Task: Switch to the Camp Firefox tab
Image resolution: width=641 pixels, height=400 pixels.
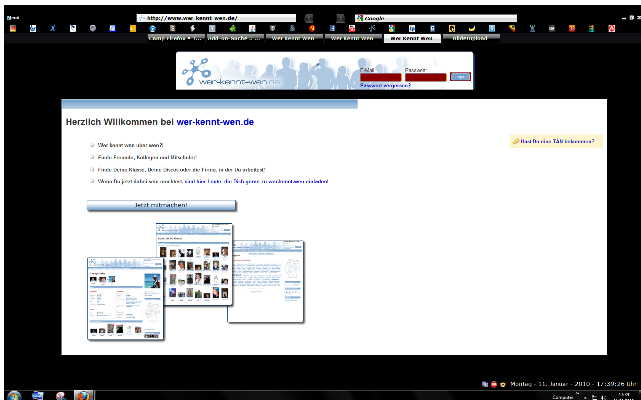Action: (175, 38)
